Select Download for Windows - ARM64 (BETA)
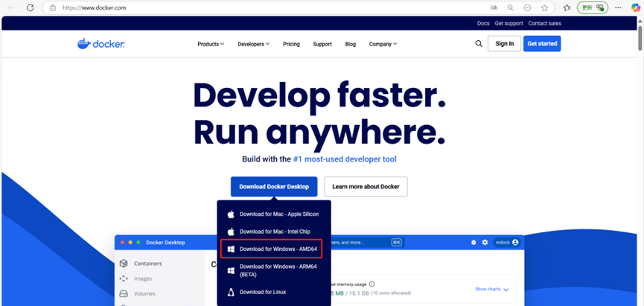Screen dimensions: 644x306 tap(273, 270)
